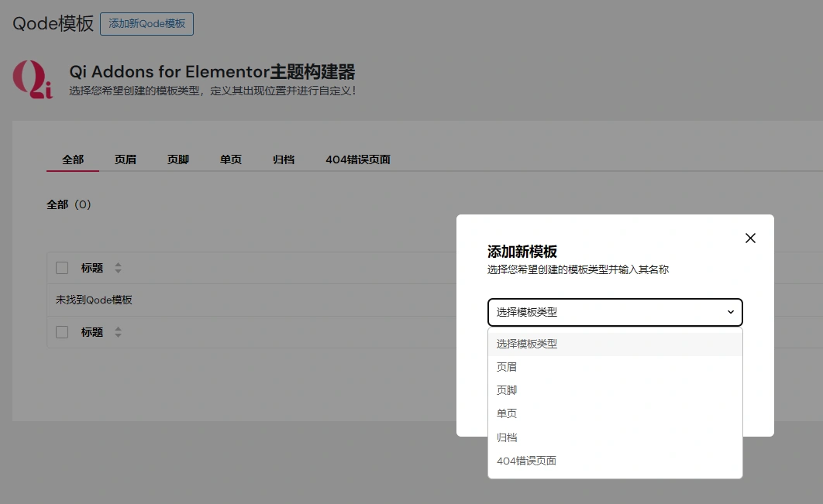823x504 pixels.
Task: Switch to the 页脚 tab
Action: pos(176,159)
